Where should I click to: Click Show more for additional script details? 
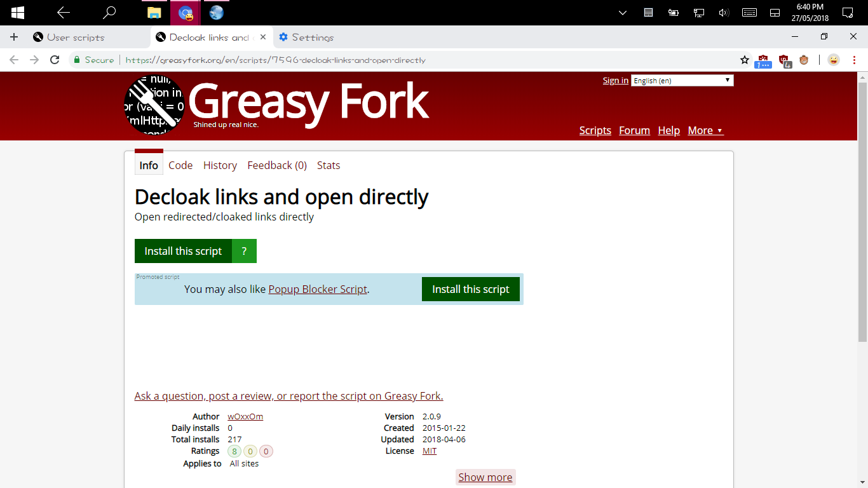(x=485, y=477)
